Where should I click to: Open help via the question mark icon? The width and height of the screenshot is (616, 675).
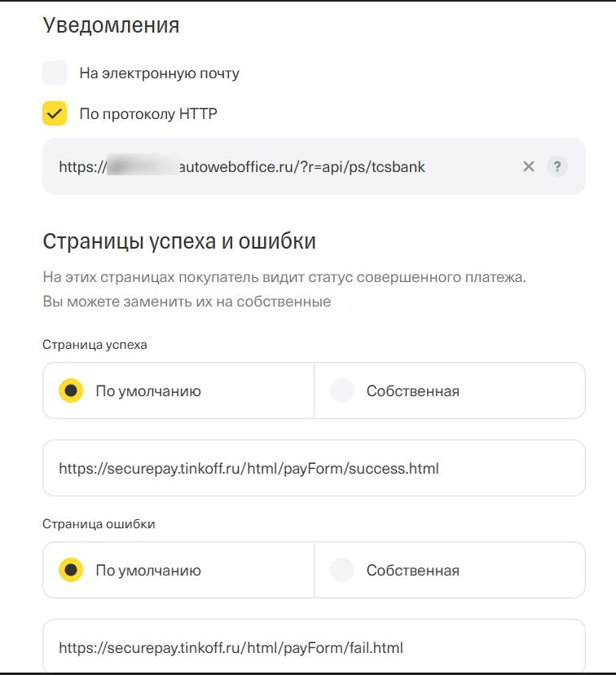point(557,166)
